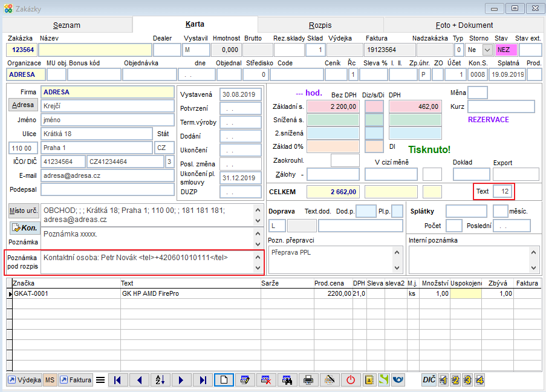Viewport: 546px width, 392px height.
Task: Click the Ulice field Krátká 18
Action: click(97, 134)
